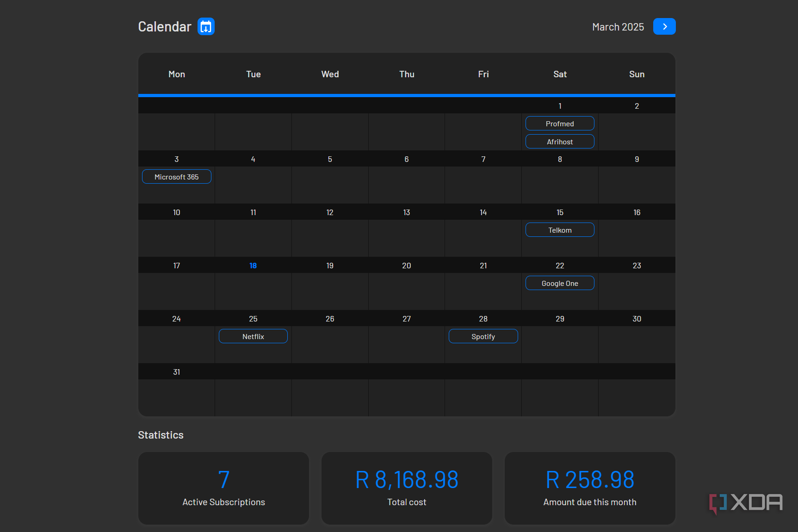Click the "Active Subscriptions" label

click(x=224, y=502)
